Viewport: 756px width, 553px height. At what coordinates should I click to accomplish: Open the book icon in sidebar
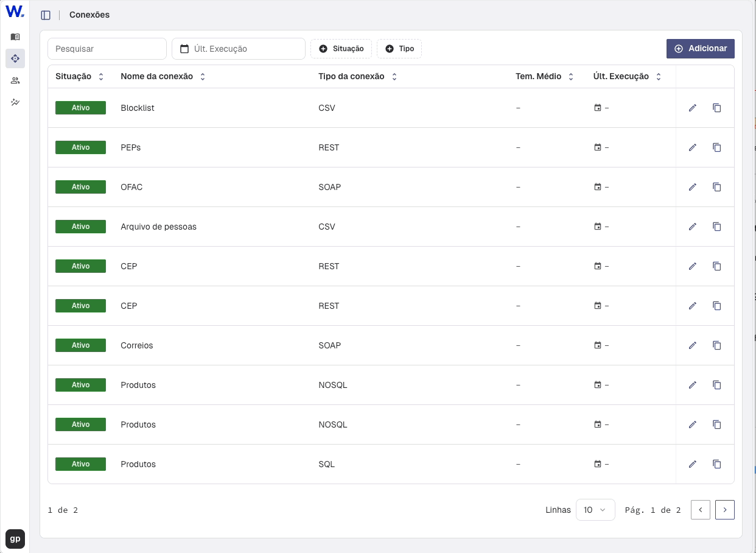[x=15, y=37]
